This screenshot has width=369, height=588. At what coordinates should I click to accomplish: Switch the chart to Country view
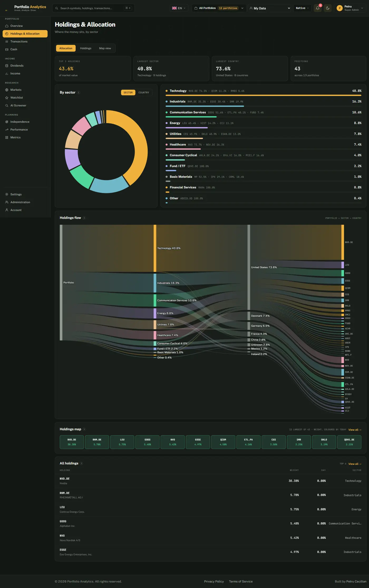(144, 93)
